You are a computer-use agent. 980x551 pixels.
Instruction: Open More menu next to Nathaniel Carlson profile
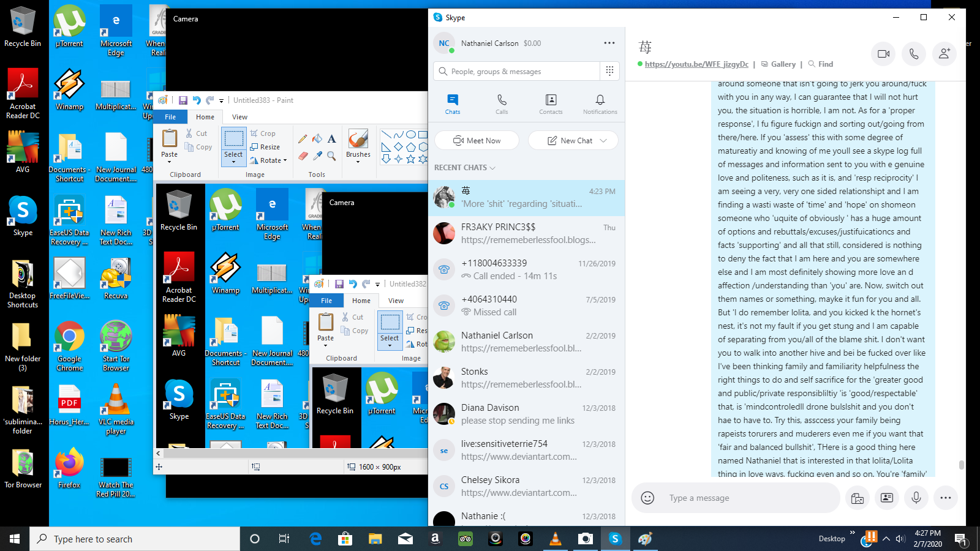tap(609, 43)
